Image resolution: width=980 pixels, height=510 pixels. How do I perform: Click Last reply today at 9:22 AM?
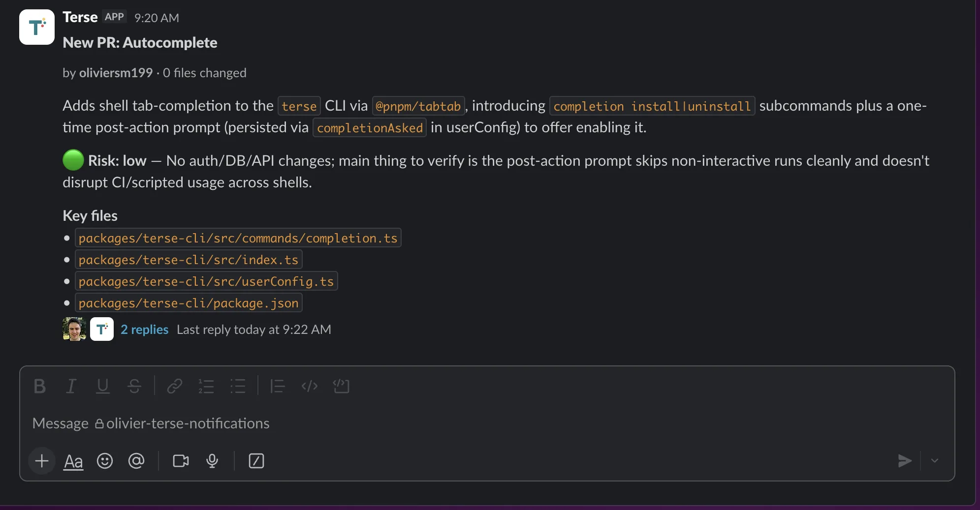click(254, 330)
